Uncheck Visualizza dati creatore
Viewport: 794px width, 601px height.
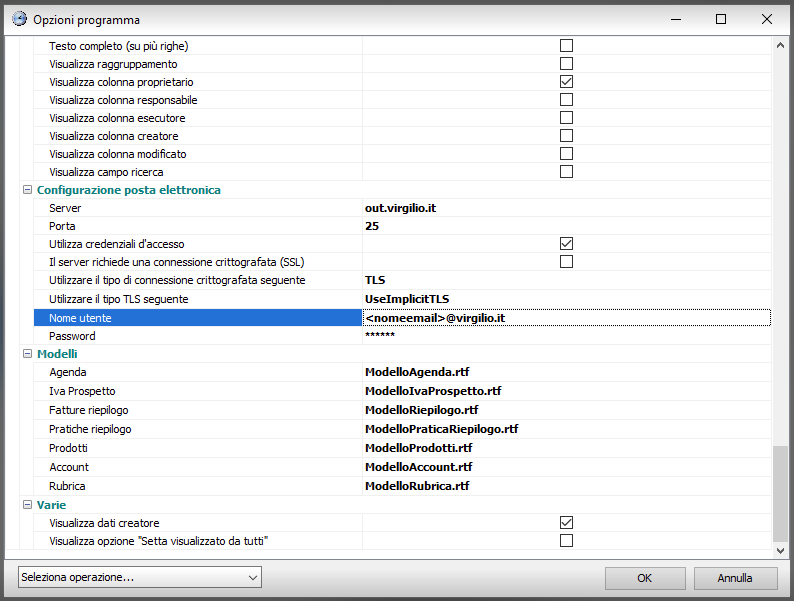pos(566,523)
